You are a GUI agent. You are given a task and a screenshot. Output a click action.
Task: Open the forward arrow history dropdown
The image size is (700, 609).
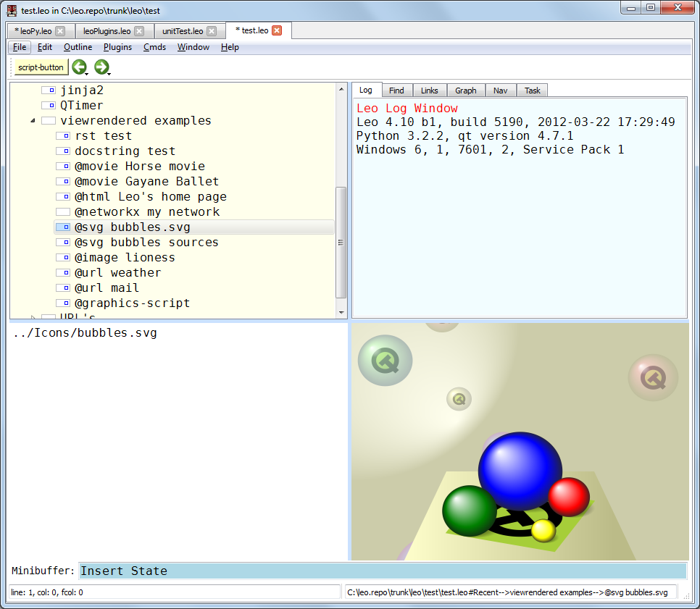109,74
